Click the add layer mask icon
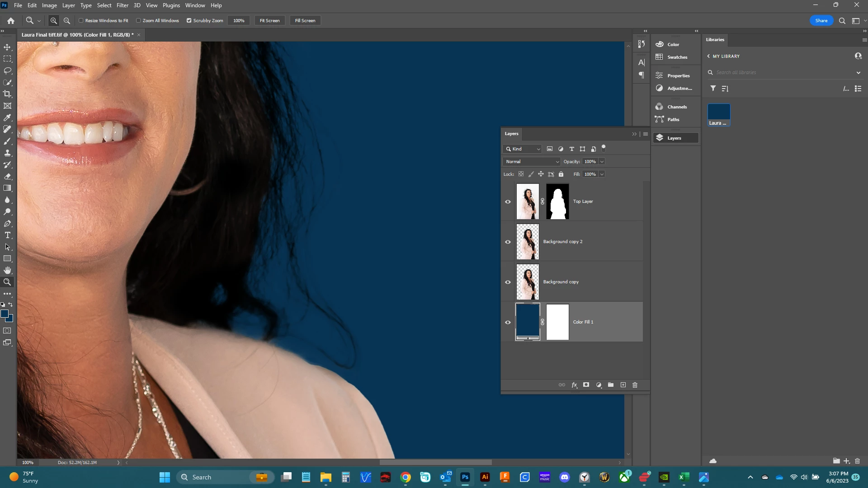 pyautogui.click(x=586, y=385)
